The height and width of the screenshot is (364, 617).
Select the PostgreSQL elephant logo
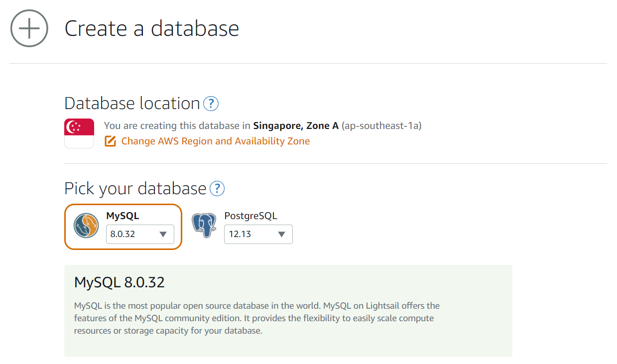click(204, 225)
